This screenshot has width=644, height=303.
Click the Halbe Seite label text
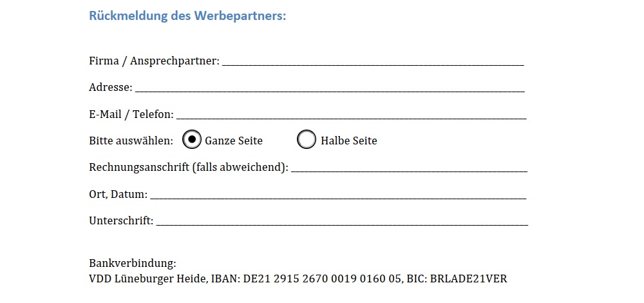349,141
